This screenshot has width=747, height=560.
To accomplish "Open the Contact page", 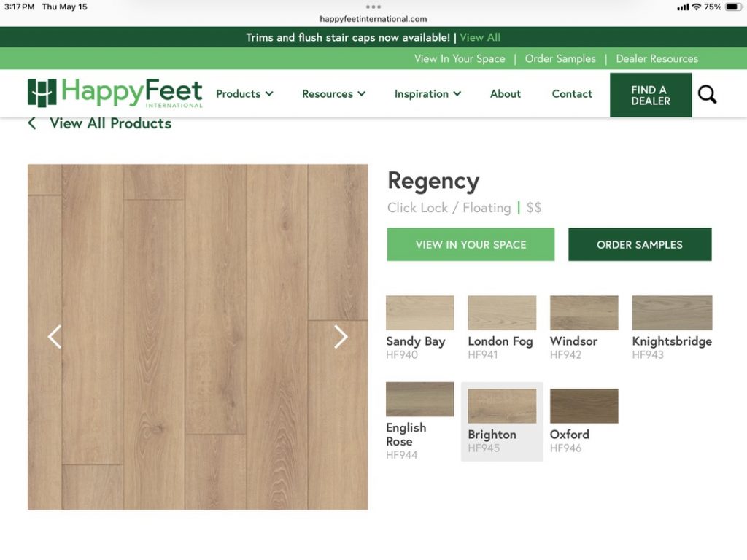I will [572, 94].
